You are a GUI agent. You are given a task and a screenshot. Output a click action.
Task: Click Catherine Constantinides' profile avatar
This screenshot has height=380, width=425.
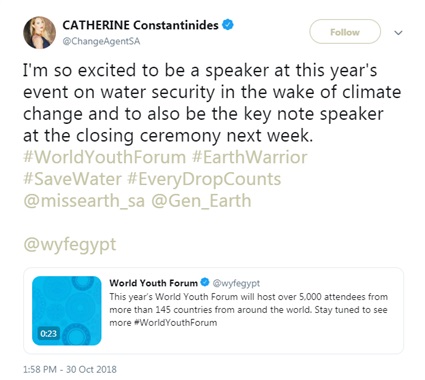pyautogui.click(x=39, y=33)
